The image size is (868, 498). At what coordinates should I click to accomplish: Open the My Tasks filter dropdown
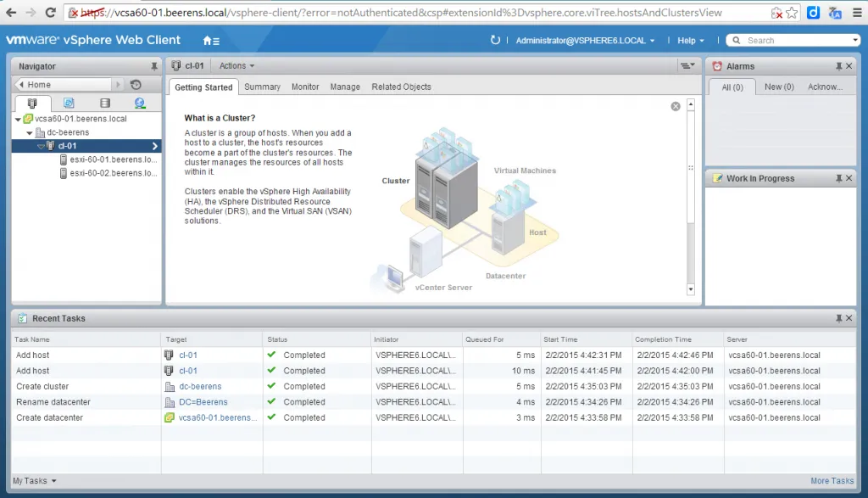coord(34,481)
